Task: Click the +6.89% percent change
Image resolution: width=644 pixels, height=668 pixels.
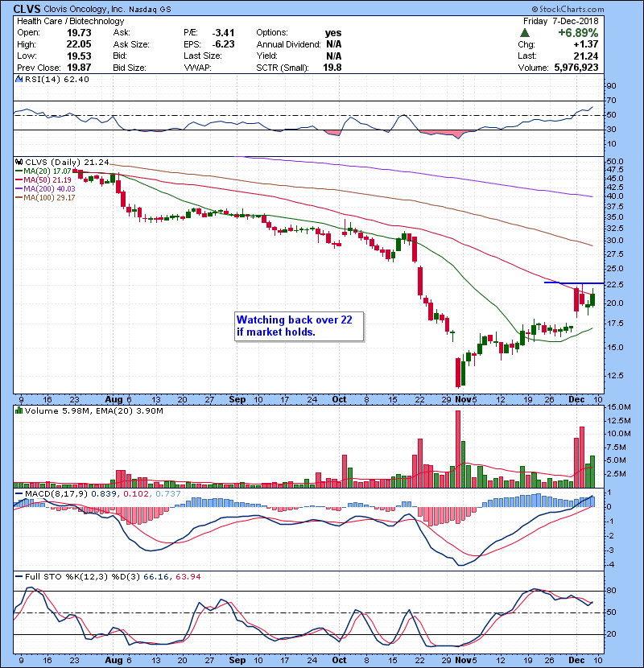Action: pyautogui.click(x=578, y=33)
